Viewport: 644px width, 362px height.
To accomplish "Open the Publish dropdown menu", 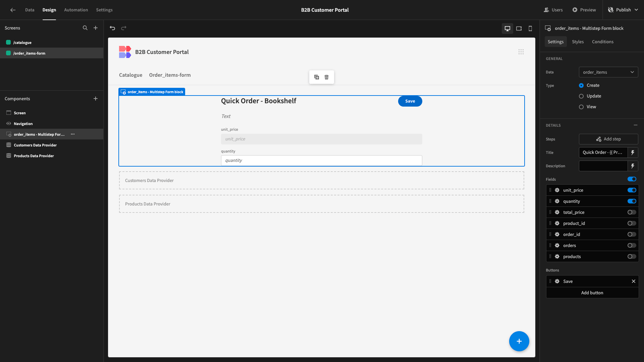I will [x=623, y=10].
